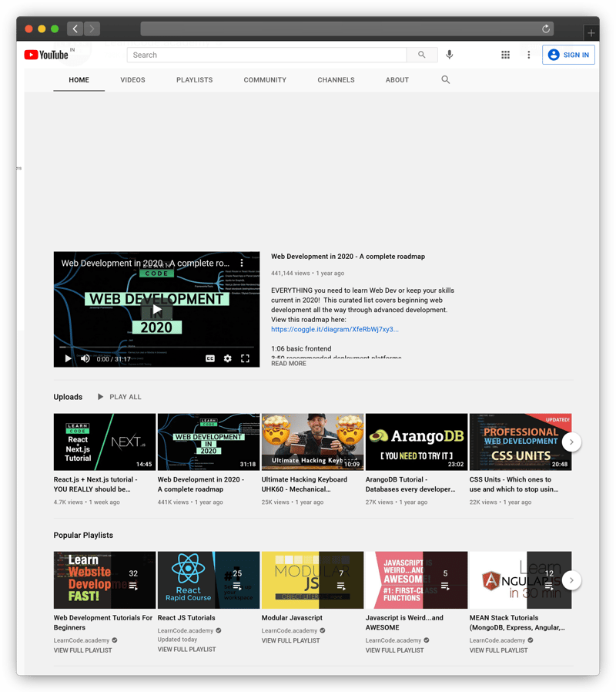Click 'CSS Units - Which ones to' title

pyautogui.click(x=514, y=484)
